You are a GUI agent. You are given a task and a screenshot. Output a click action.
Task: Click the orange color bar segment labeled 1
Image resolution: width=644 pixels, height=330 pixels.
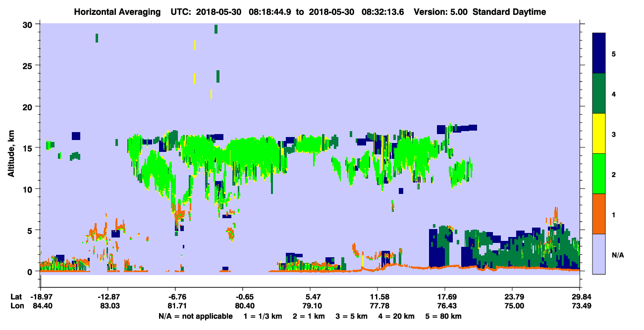[x=599, y=214]
